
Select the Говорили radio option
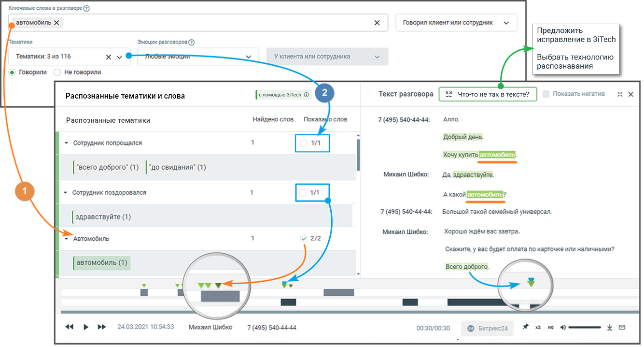pos(12,72)
